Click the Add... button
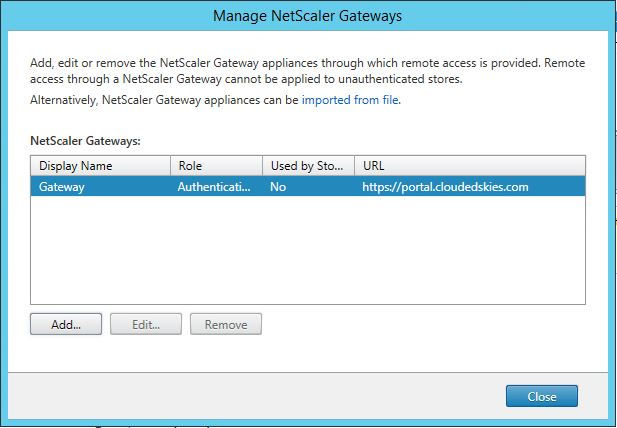This screenshot has height=428, width=617. pos(66,324)
